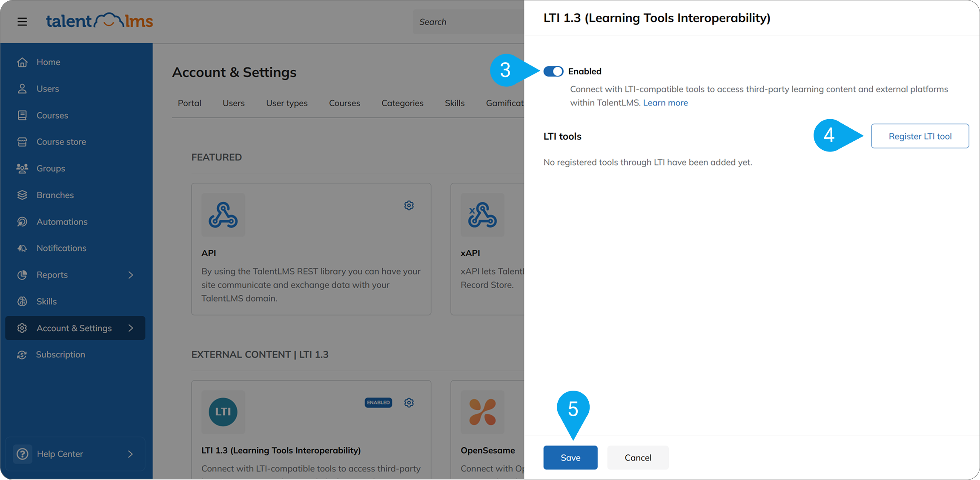Open LTI 1.3 card settings gear
980x480 pixels.
[x=409, y=403]
